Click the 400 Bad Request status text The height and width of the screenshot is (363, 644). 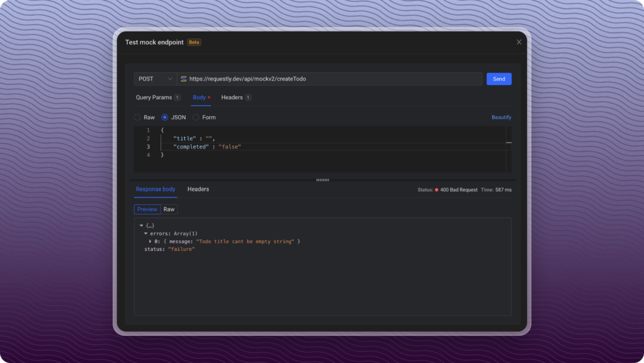pyautogui.click(x=458, y=190)
